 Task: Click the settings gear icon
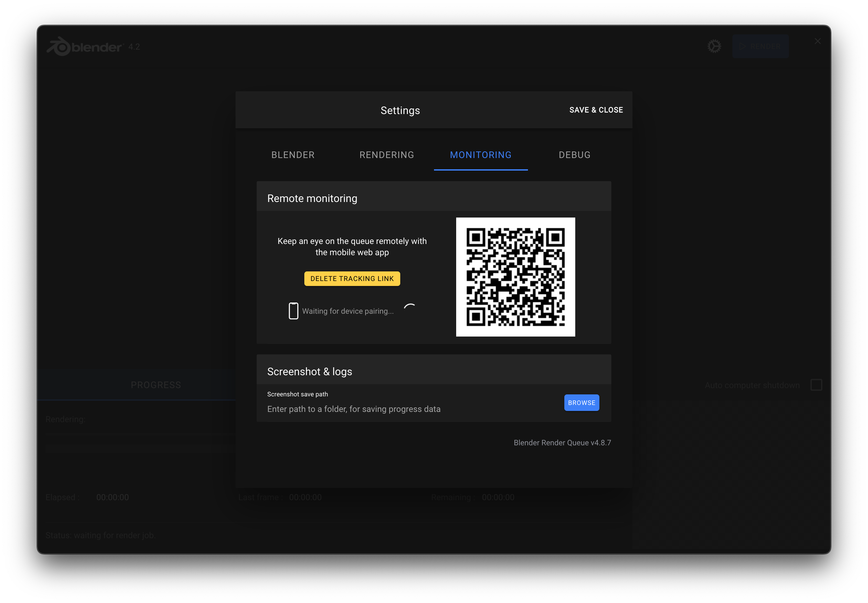click(714, 46)
